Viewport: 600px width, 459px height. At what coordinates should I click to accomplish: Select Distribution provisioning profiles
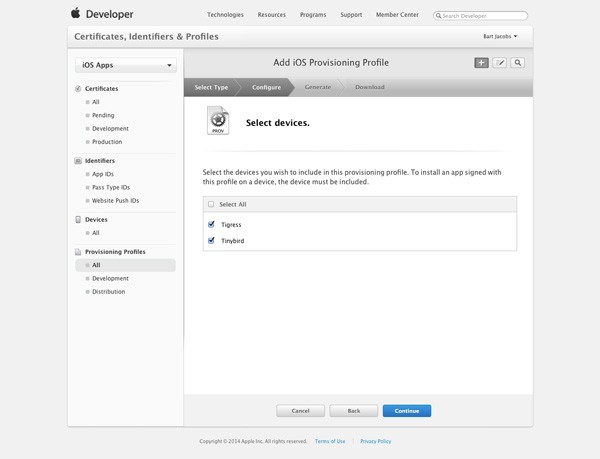click(108, 291)
